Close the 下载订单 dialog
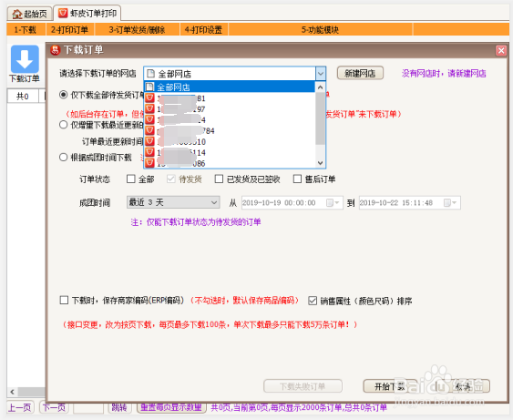The image size is (513, 420). click(501, 50)
